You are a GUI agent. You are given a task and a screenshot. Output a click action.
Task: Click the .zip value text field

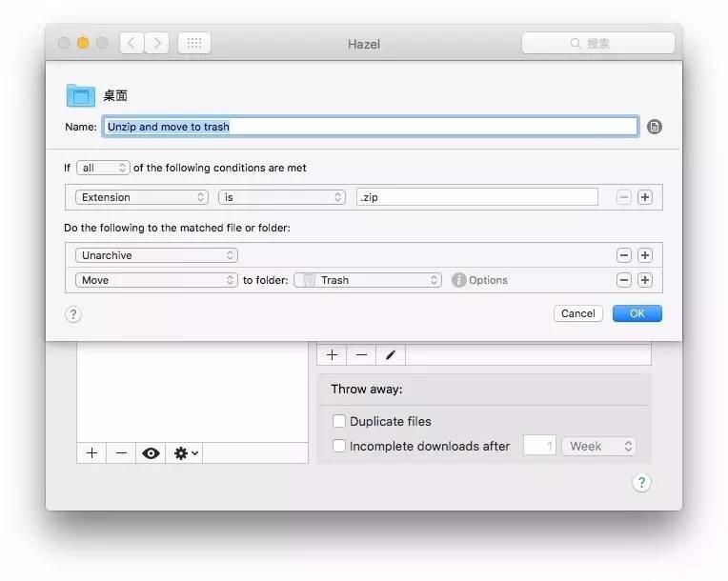click(x=476, y=197)
